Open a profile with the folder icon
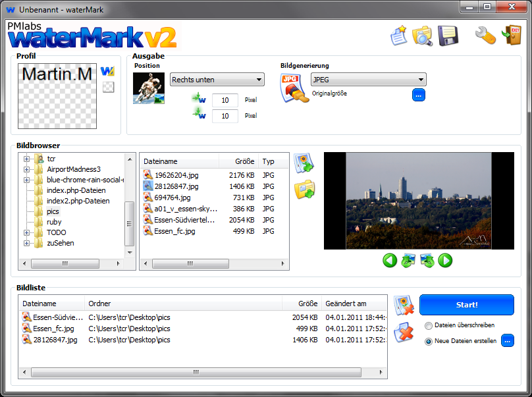 coord(422,36)
